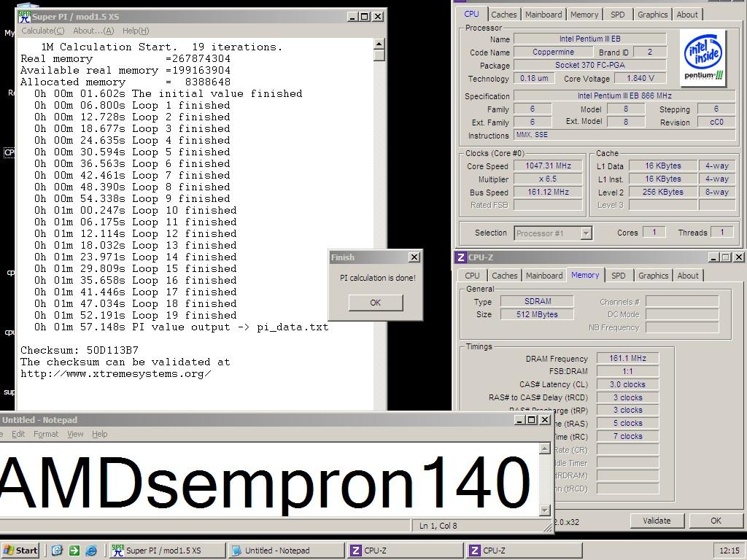The height and width of the screenshot is (560, 747).
Task: Select Caches tab in upper CPU-Z window
Action: 504,15
